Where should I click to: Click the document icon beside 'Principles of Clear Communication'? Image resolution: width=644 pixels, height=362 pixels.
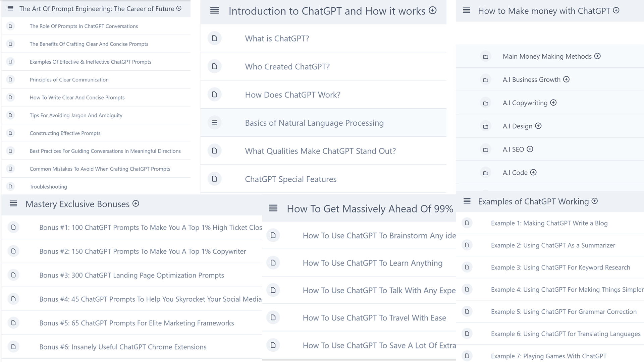coord(10,79)
